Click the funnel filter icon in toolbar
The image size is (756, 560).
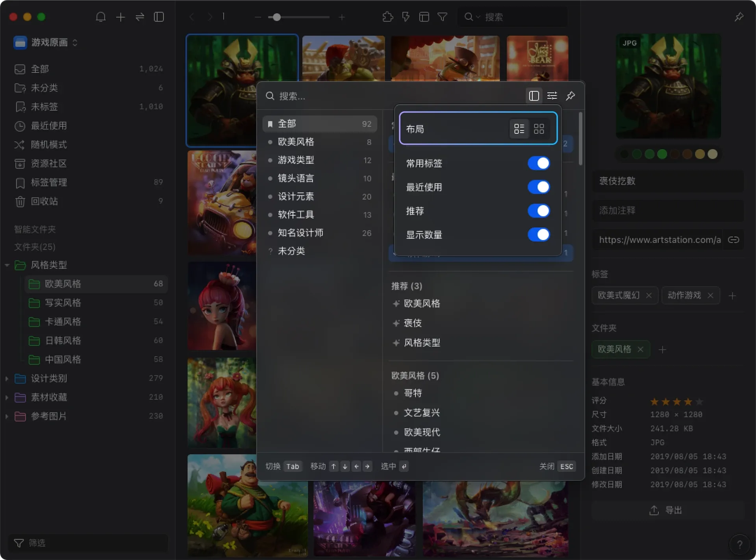coord(443,17)
